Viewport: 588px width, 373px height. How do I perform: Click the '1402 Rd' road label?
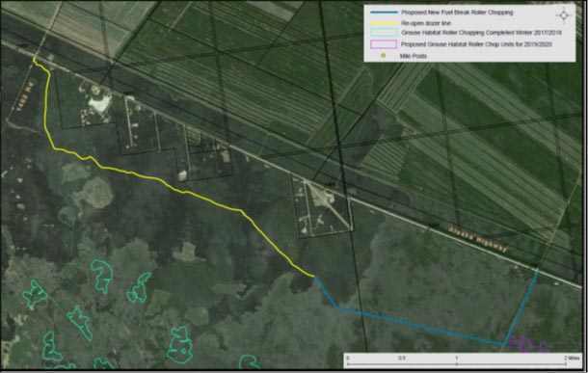click(25, 96)
